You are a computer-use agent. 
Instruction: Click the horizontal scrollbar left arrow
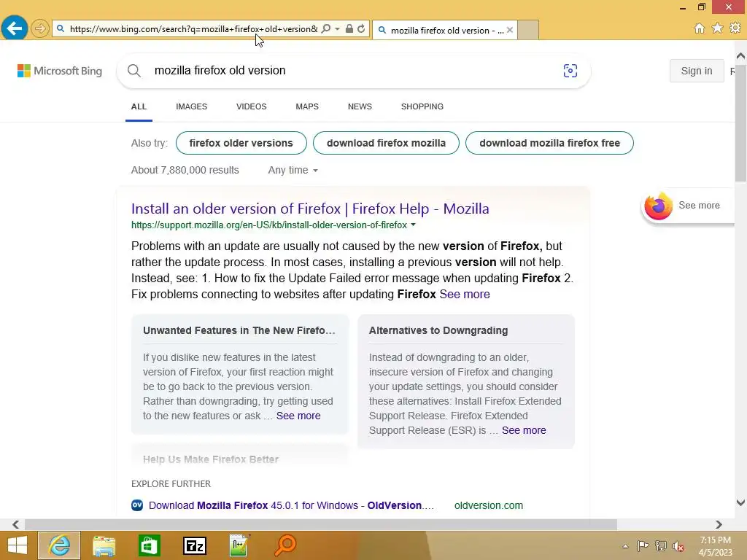point(16,524)
